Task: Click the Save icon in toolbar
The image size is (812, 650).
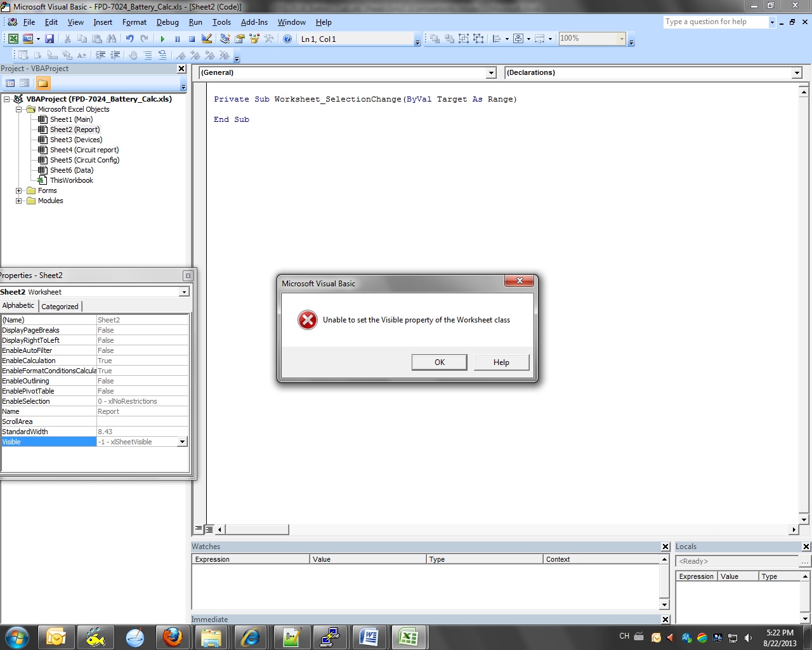Action: pyautogui.click(x=49, y=39)
